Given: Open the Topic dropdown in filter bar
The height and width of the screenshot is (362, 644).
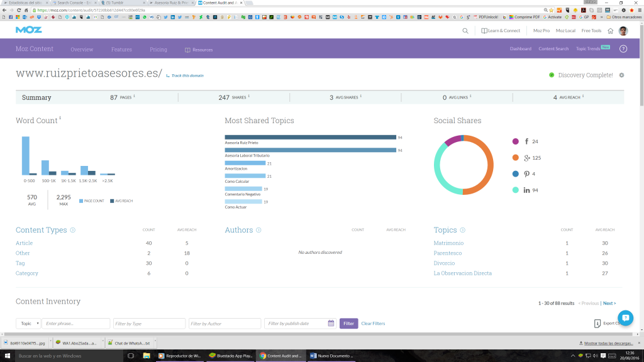Looking at the screenshot, I should pos(28,324).
